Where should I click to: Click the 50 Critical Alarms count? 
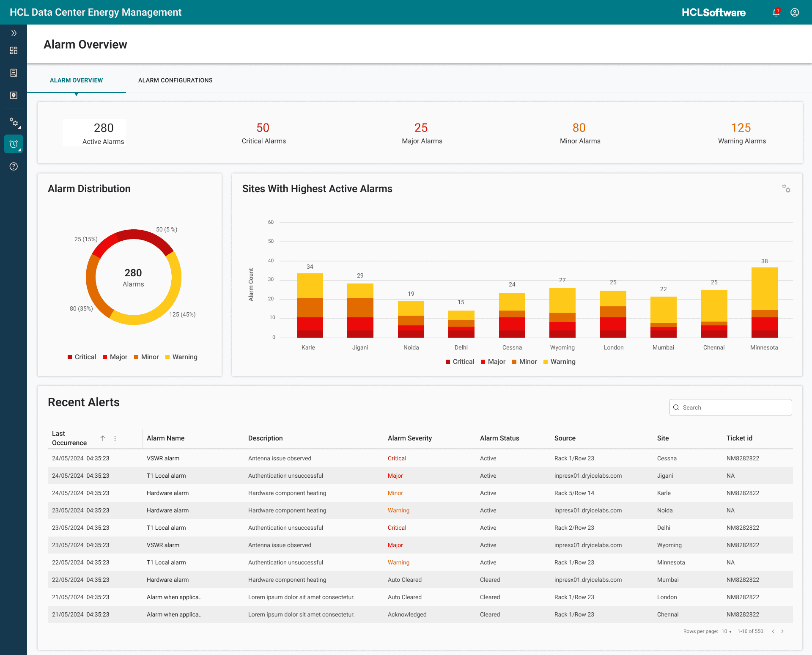pos(263,128)
